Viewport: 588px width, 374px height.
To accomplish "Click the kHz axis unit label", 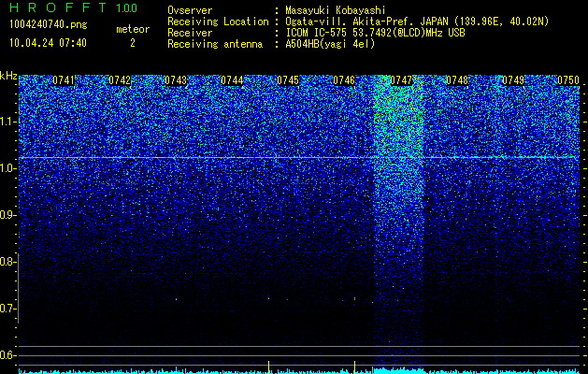I will tap(8, 76).
